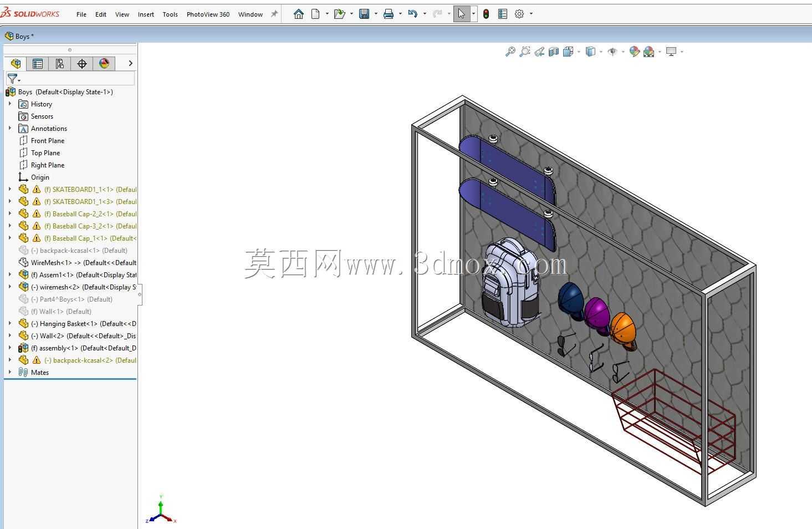812x529 pixels.
Task: Expand SKATEBOARD1_1<1> component
Action: 9,189
